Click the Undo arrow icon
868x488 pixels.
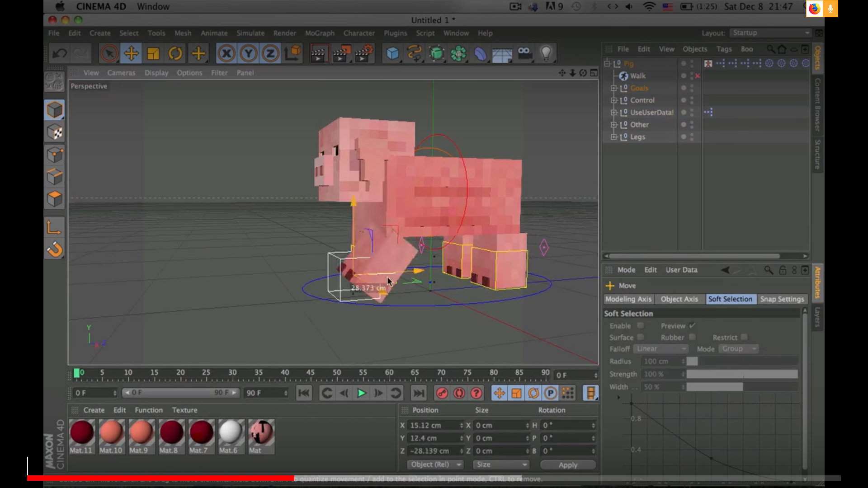tap(59, 54)
